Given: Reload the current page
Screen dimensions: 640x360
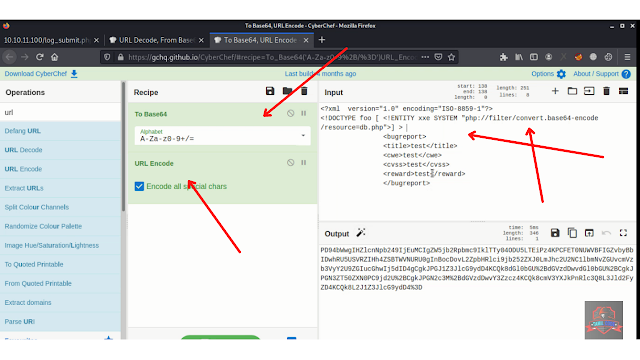Looking at the screenshot, I should (40, 57).
